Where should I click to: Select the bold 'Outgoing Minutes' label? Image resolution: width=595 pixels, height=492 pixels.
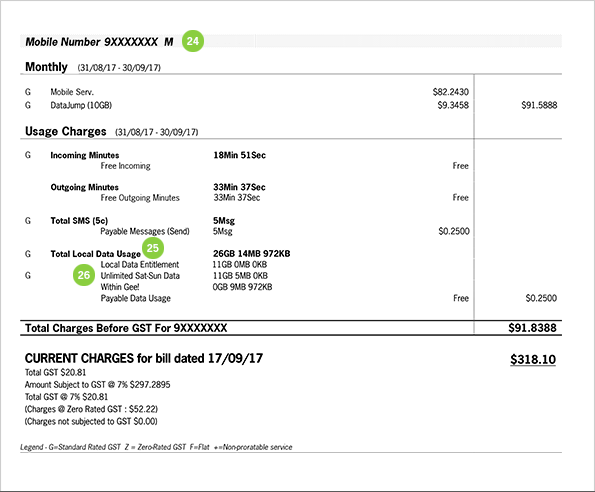point(85,187)
